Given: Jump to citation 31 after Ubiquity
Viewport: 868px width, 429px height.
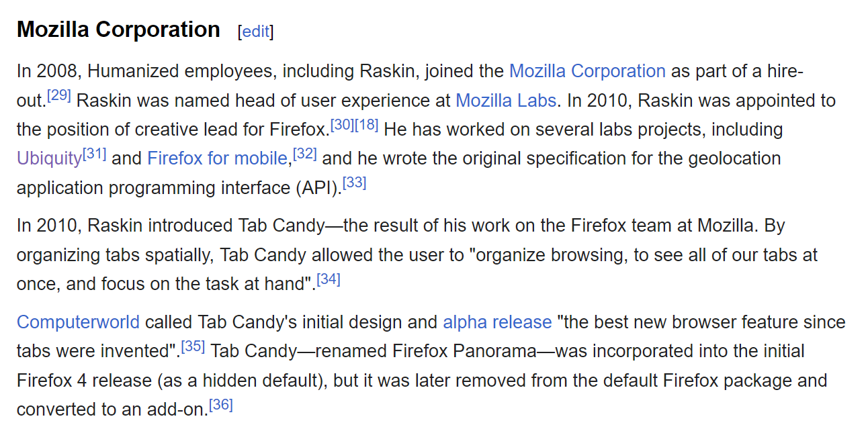Looking at the screenshot, I should pos(95,154).
